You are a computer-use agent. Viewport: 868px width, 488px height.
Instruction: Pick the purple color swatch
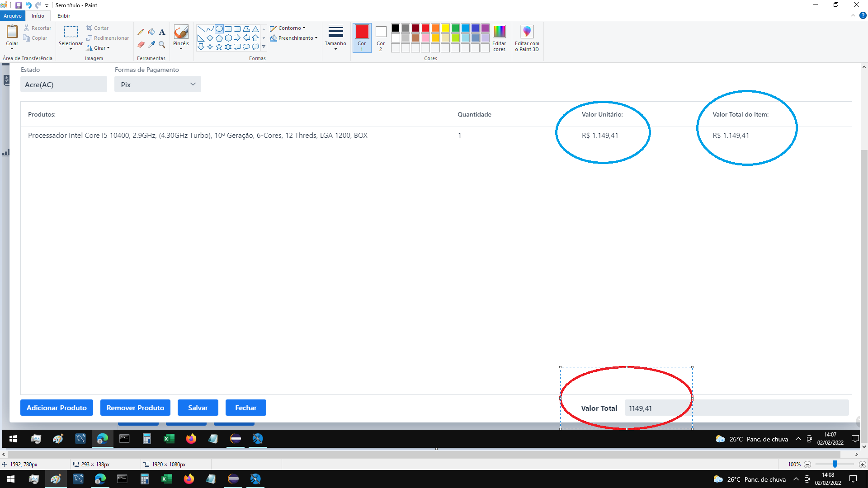pyautogui.click(x=485, y=28)
